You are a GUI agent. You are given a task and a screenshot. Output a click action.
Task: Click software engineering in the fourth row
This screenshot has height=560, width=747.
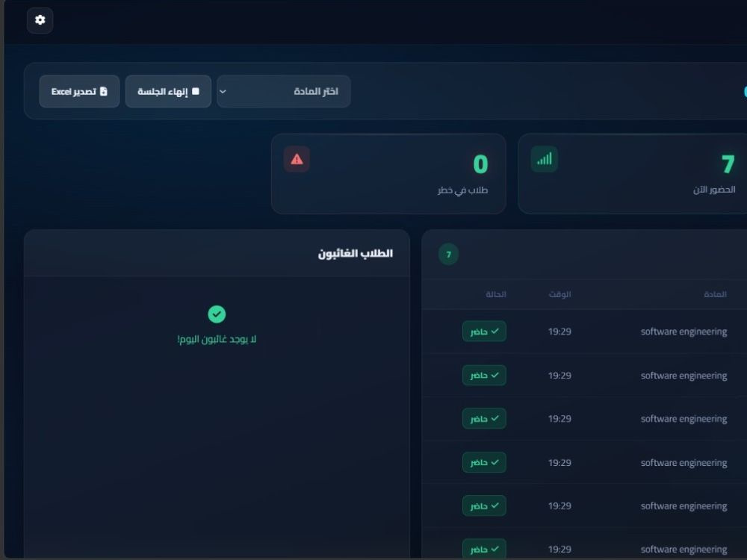[684, 463]
